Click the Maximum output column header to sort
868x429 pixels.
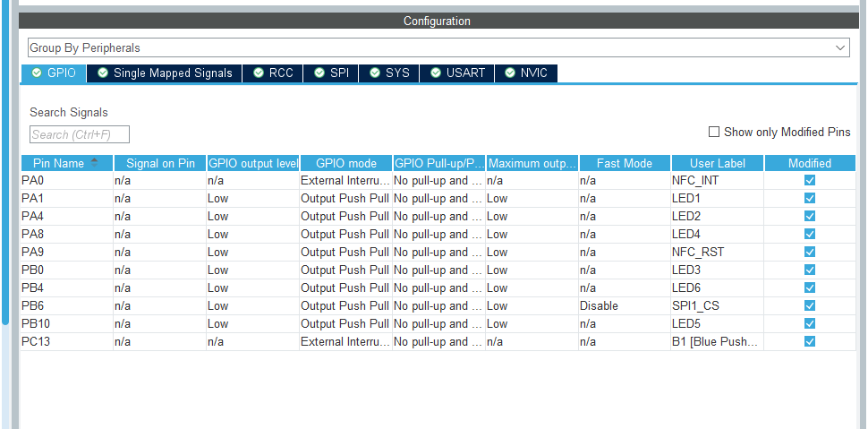(532, 163)
